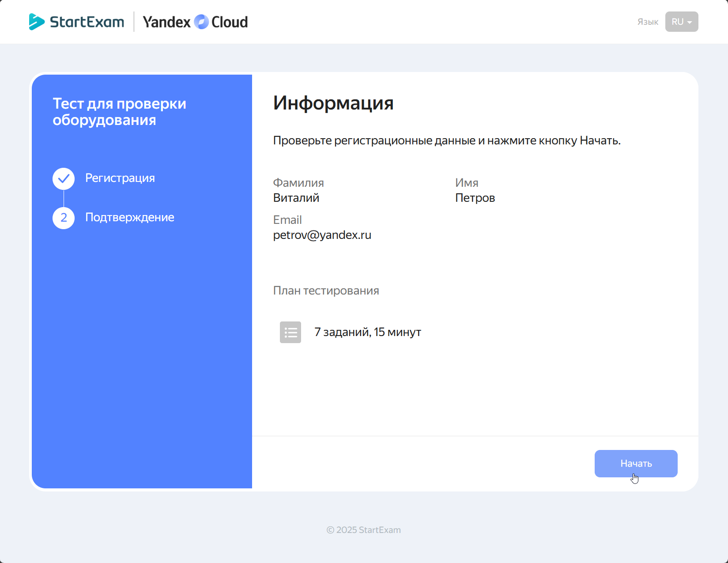This screenshot has height=563, width=728.
Task: Select the checkmark icon next to Регистрация
Action: coord(63,178)
